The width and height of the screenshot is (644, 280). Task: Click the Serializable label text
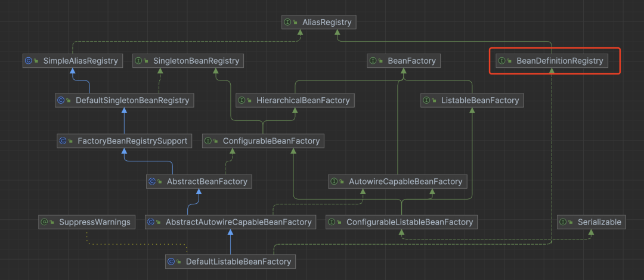click(599, 222)
